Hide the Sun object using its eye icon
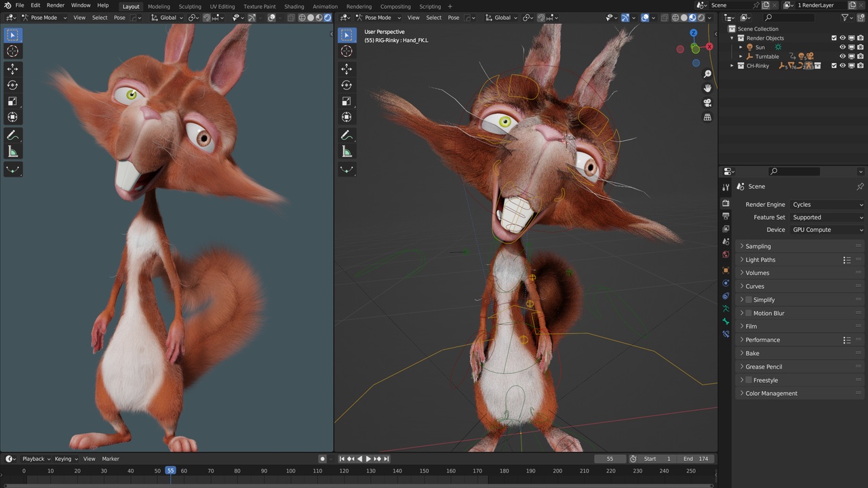868x488 pixels. point(843,47)
